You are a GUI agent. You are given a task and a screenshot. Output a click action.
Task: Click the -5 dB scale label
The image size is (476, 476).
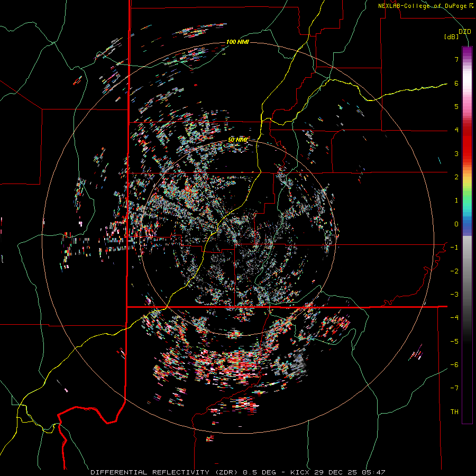point(454,341)
